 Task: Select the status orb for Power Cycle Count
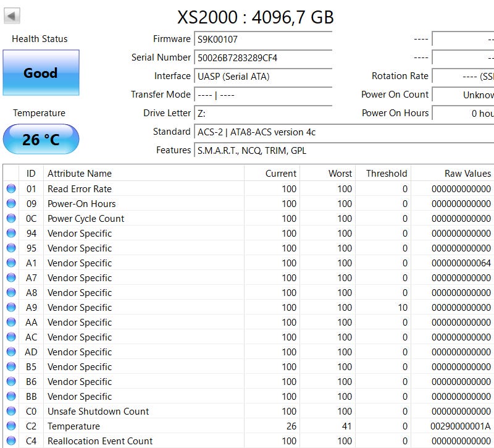click(x=11, y=218)
